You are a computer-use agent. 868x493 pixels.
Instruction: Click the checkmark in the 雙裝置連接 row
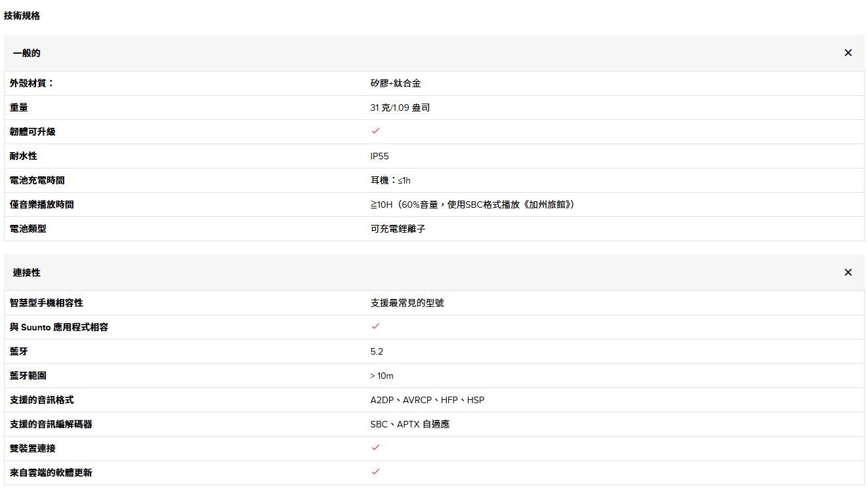375,448
